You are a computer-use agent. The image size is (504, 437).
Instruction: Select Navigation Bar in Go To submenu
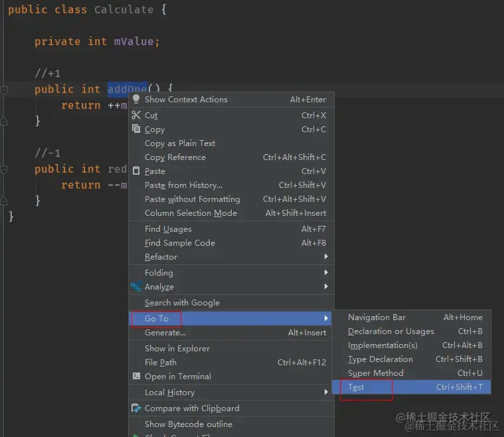(x=412, y=317)
